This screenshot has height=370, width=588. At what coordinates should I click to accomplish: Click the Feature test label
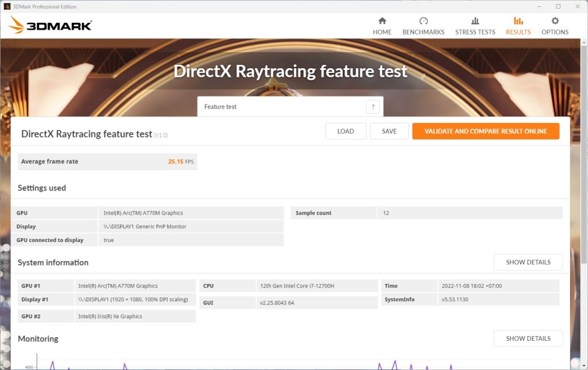(x=220, y=107)
